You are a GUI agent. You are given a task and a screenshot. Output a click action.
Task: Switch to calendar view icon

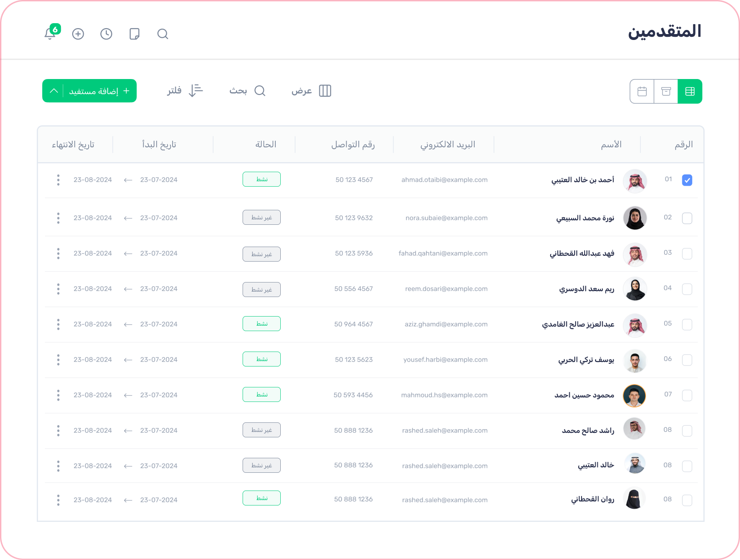642,91
